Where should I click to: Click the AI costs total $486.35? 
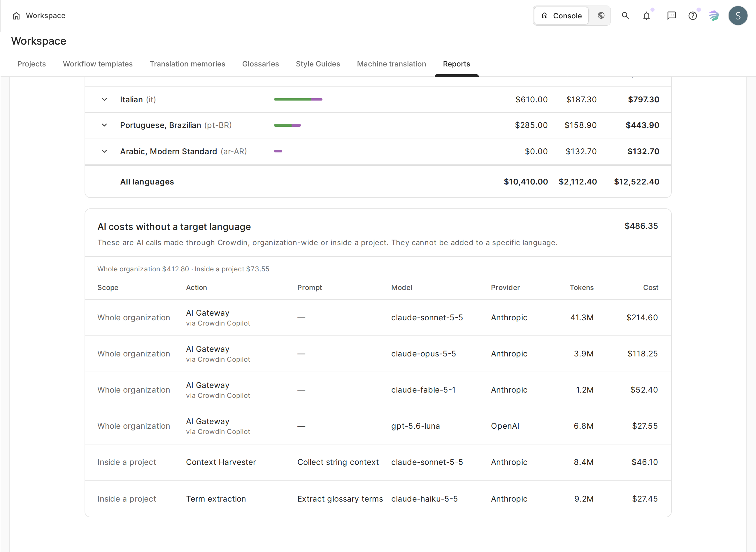pos(641,226)
